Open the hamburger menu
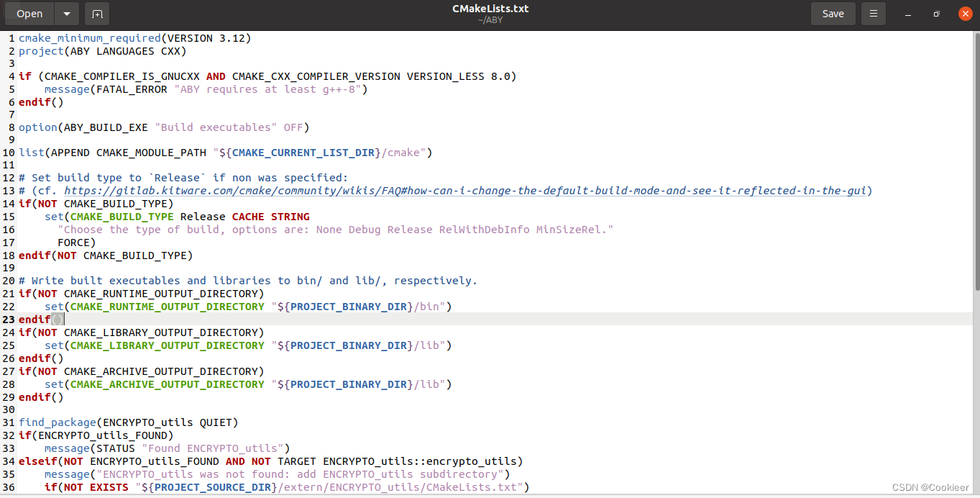Viewport: 980px width, 498px height. point(874,14)
